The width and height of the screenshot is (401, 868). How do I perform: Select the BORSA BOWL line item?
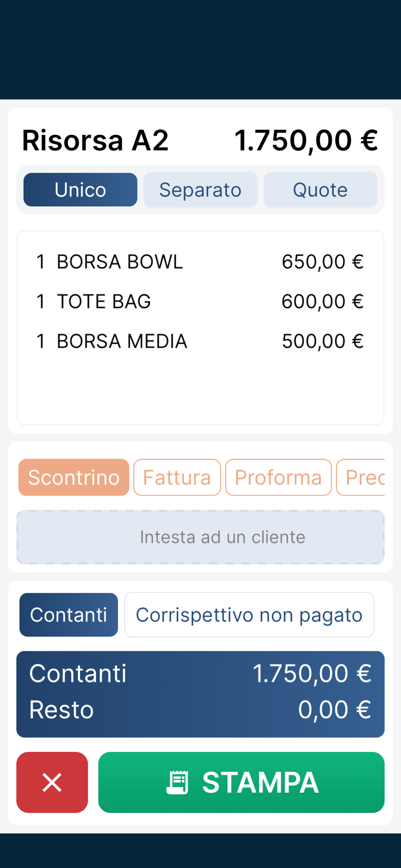click(200, 262)
